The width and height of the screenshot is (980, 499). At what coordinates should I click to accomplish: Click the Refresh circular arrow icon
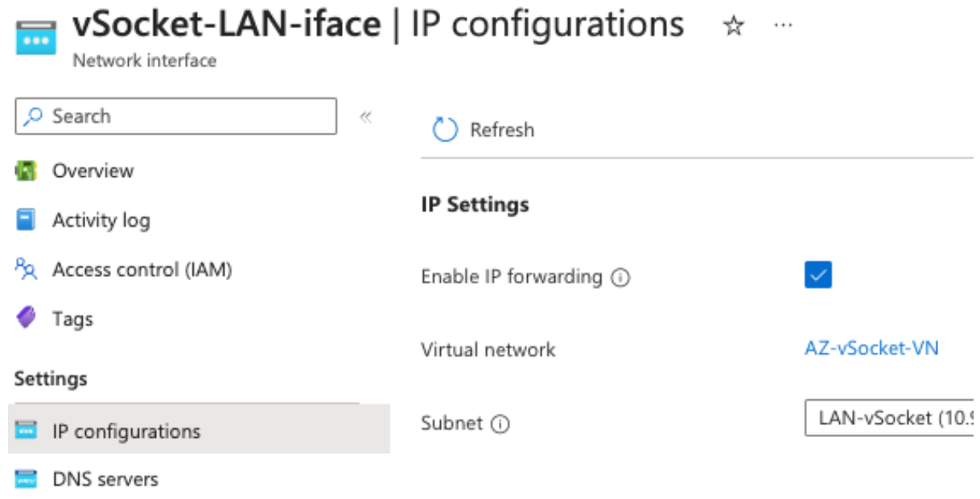click(445, 130)
